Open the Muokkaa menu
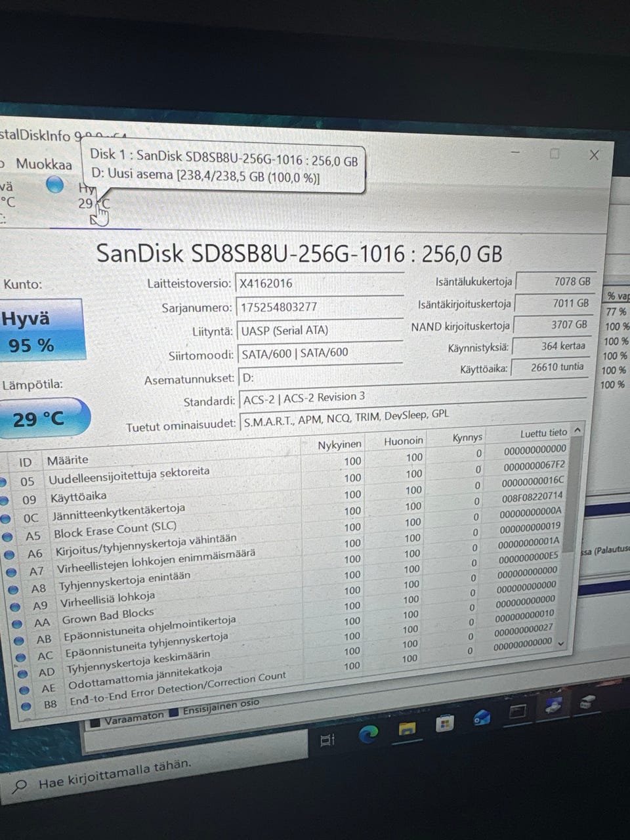Viewport: 630px width, 840px height. point(44,163)
